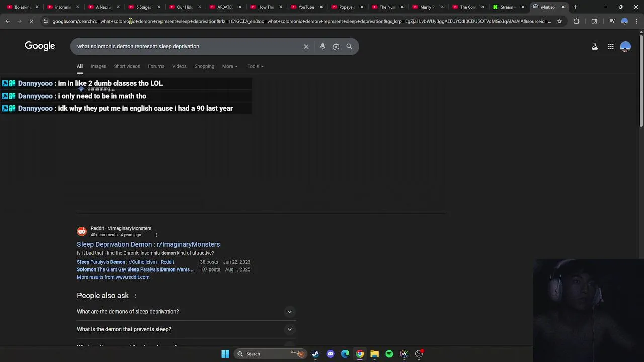644x362 pixels.
Task: Open Spotify from the taskbar
Action: click(x=389, y=354)
